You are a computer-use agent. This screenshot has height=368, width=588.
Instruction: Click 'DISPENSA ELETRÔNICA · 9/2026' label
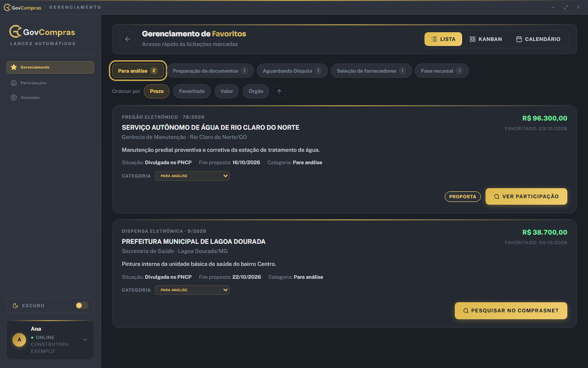(x=164, y=231)
